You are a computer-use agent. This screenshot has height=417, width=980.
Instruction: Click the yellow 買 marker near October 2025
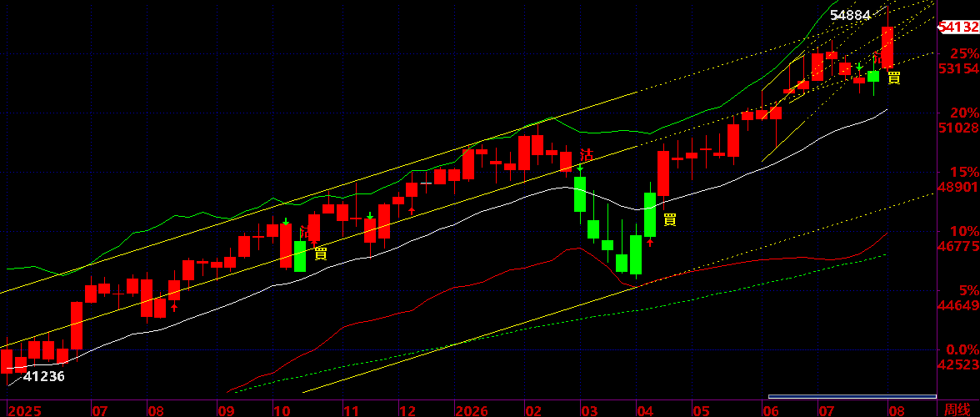tap(321, 254)
